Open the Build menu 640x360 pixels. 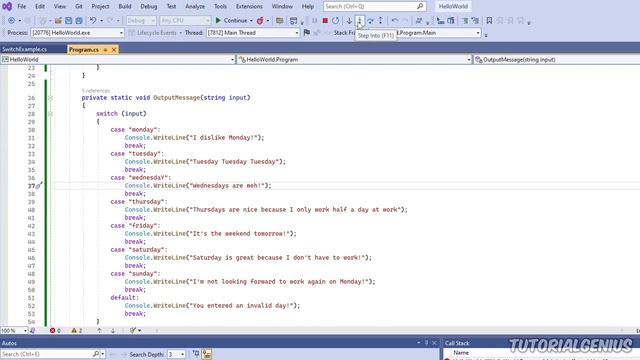click(x=124, y=7)
